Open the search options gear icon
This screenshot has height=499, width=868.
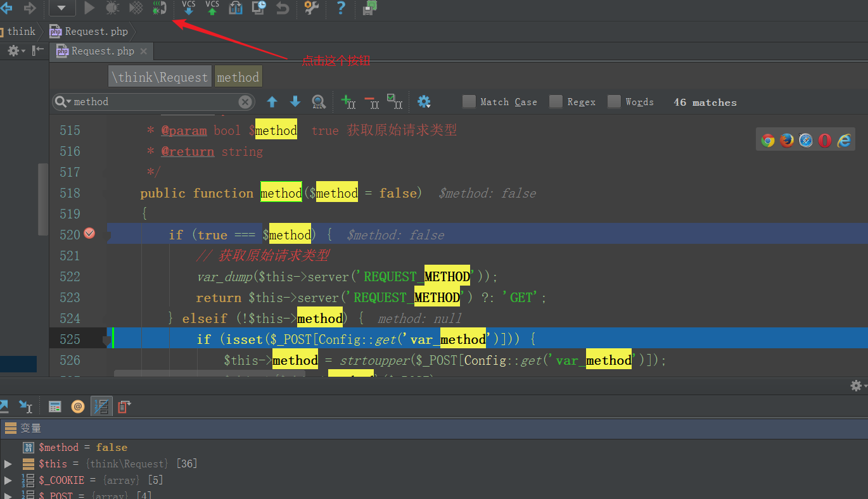coord(423,101)
